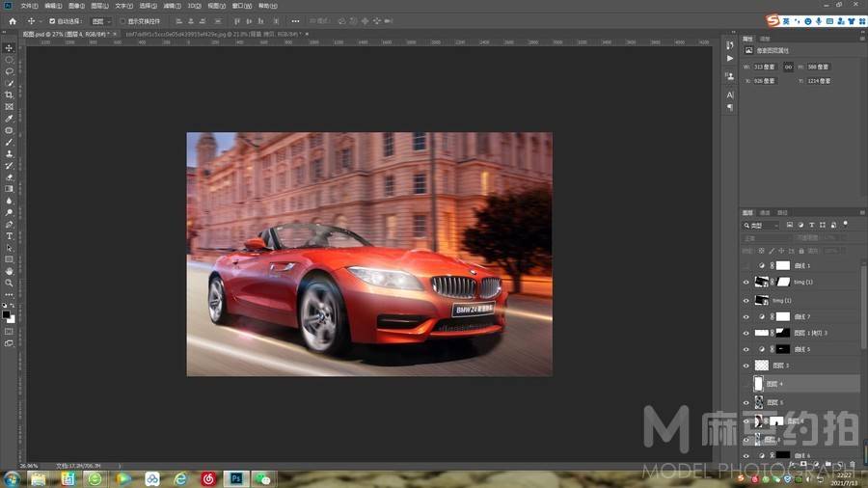This screenshot has width=868, height=488.
Task: Open the Filter menu
Action: 173,6
